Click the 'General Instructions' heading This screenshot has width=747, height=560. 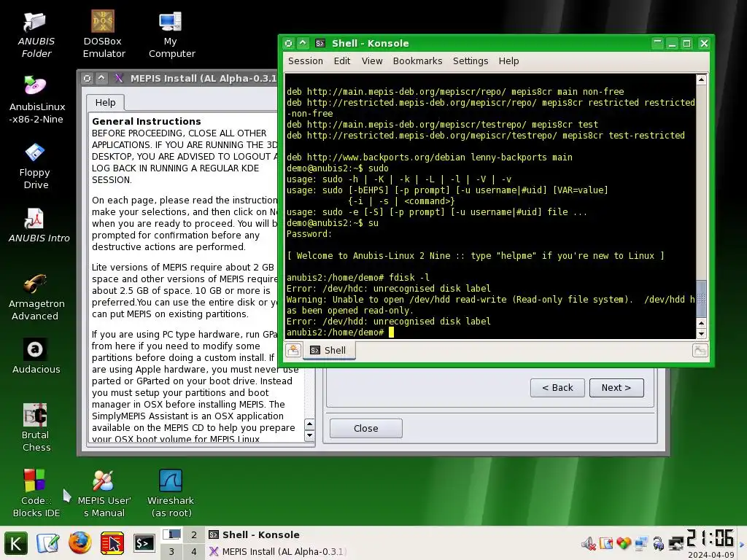click(146, 121)
